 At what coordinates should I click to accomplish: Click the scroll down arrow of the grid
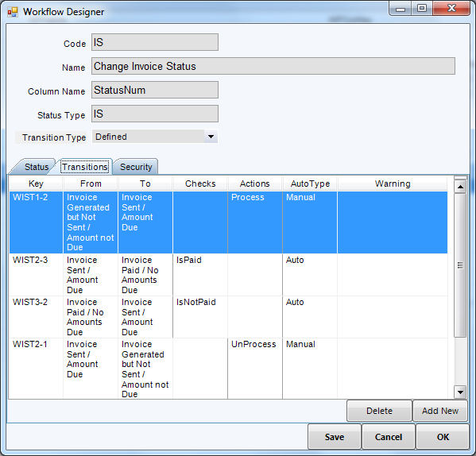460,392
